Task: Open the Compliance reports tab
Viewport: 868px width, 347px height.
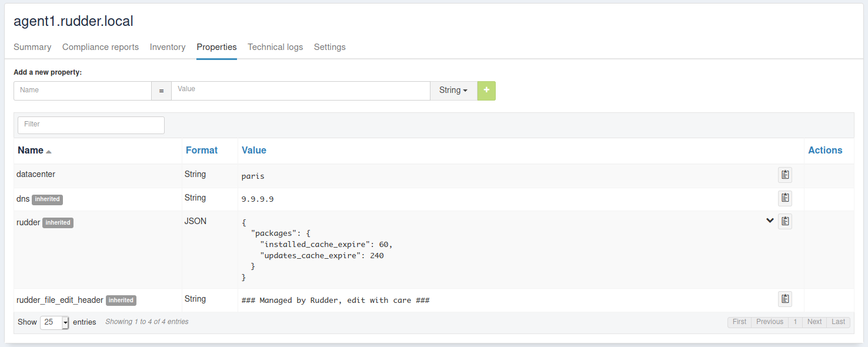Action: click(100, 47)
